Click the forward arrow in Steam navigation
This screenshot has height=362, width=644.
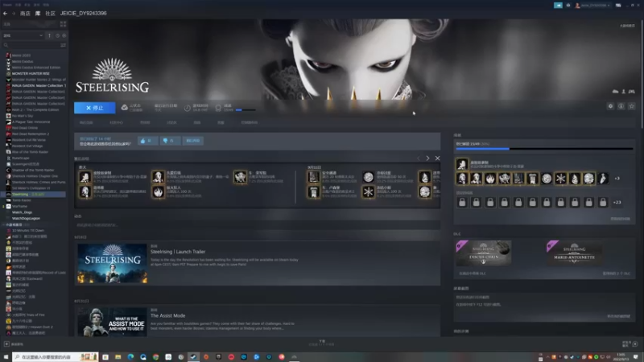point(13,14)
